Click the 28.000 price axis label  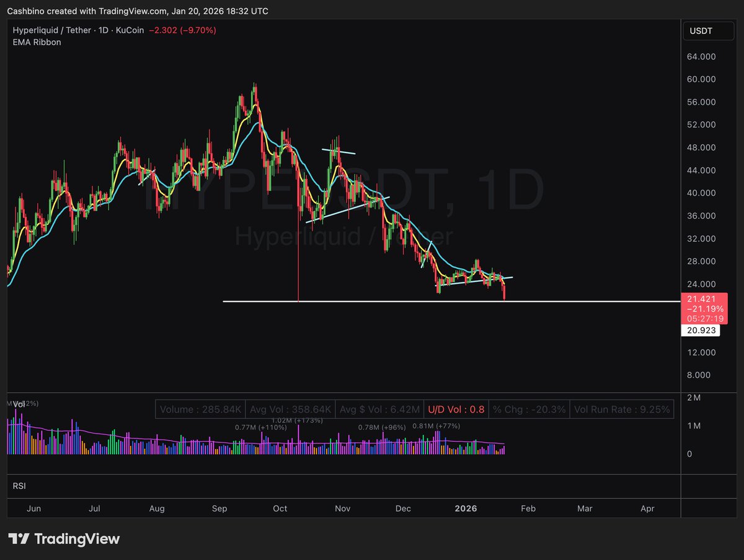pyautogui.click(x=702, y=261)
